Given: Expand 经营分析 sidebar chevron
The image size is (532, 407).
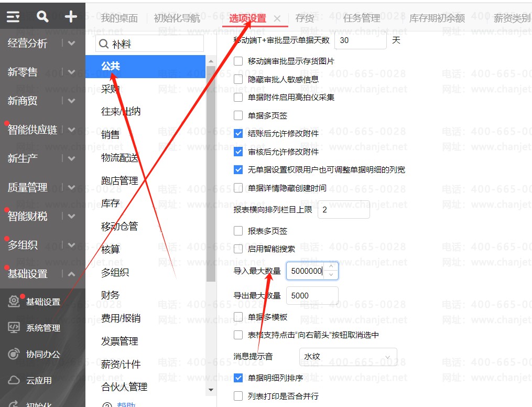Looking at the screenshot, I should pos(71,43).
